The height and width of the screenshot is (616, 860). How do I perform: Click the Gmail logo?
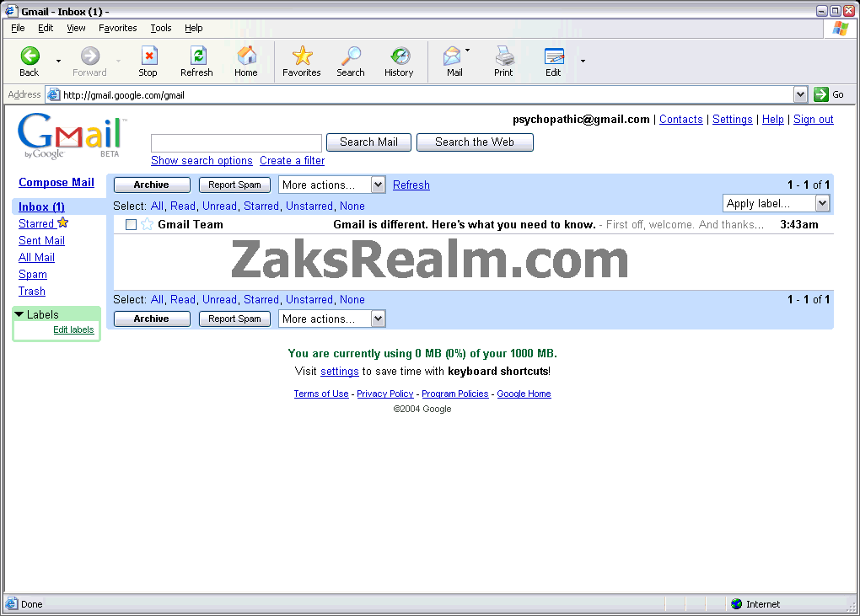coord(72,136)
